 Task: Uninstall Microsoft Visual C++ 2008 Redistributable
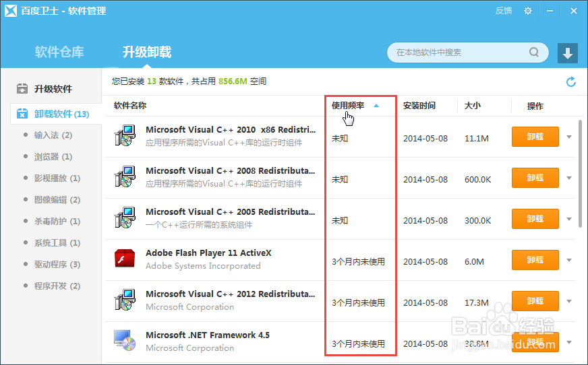click(535, 178)
